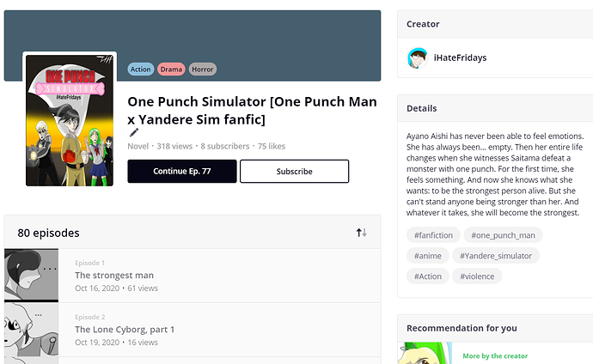Open the #Yandere_simulator hashtag
The height and width of the screenshot is (364, 593).
point(496,256)
